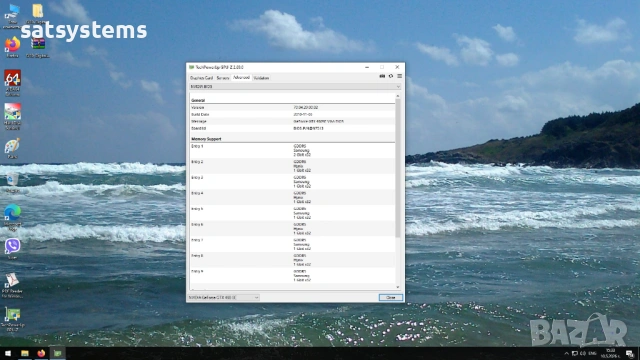Select the Recycle Bin desktop icon
This screenshot has width=640, height=360.
13,182
